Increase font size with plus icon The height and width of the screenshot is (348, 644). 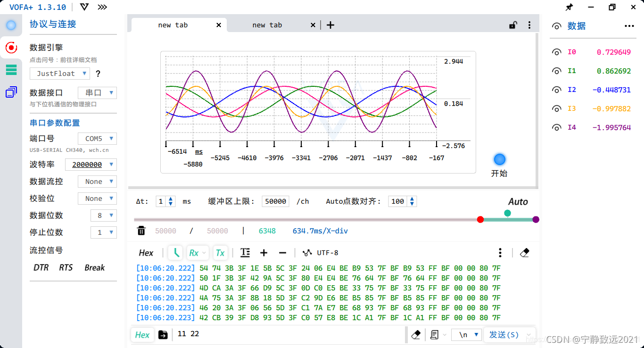tap(264, 253)
